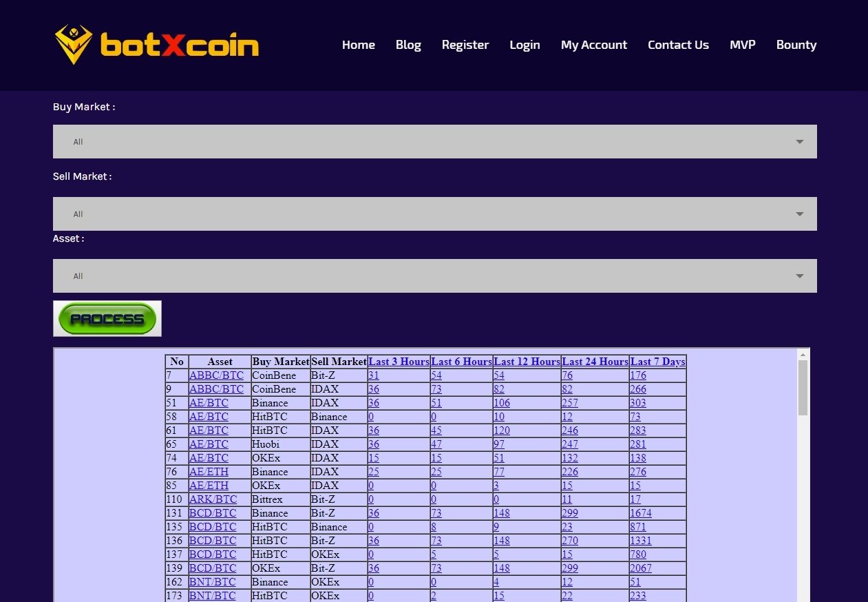
Task: Open ABBC/BTC asset link in row 9
Action: point(216,389)
